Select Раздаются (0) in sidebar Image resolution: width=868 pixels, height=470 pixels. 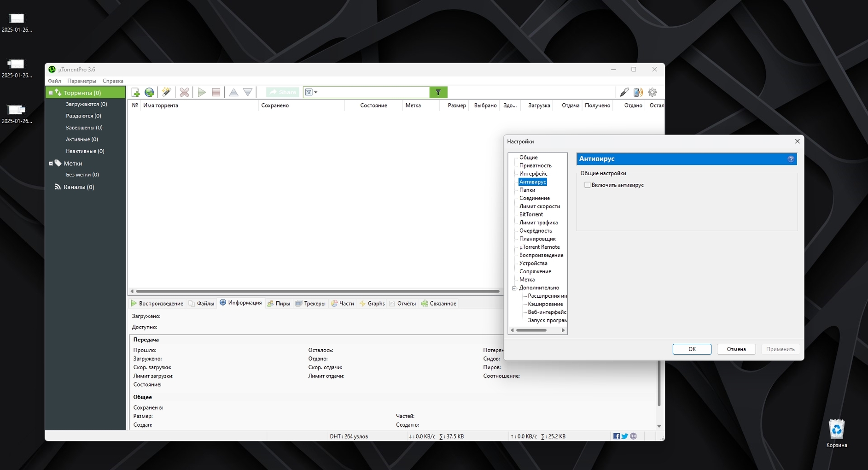pyautogui.click(x=83, y=116)
